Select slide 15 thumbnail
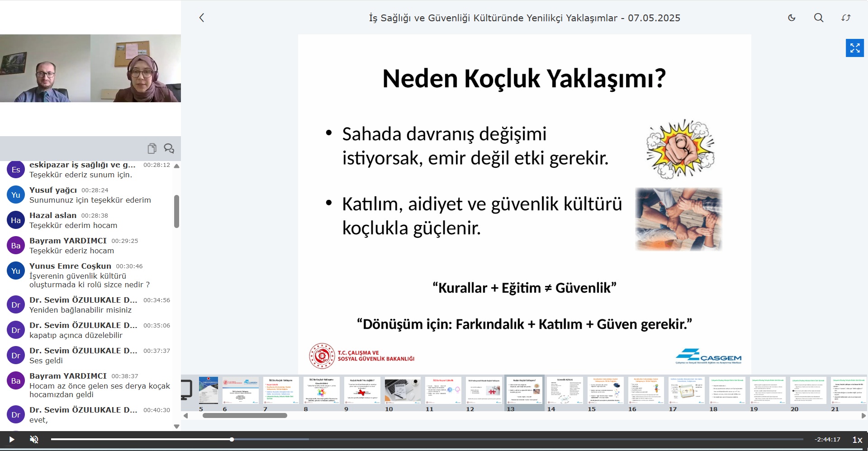This screenshot has height=451, width=868. pos(605,390)
